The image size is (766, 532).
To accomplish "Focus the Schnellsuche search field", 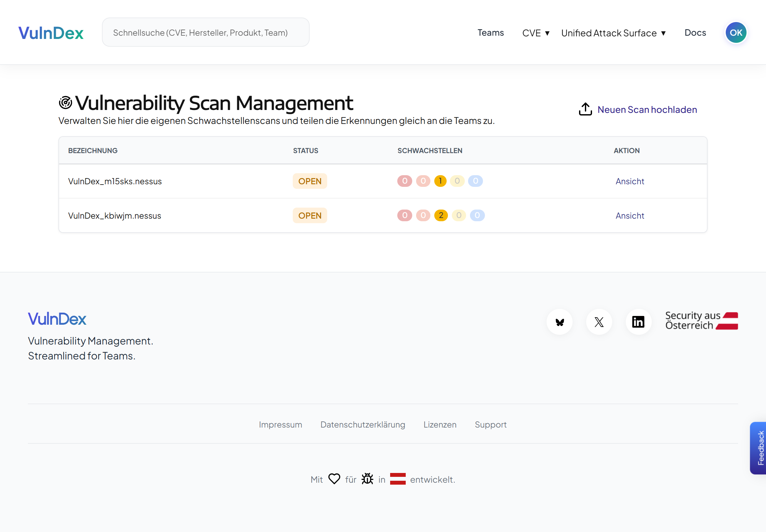I will click(x=205, y=33).
